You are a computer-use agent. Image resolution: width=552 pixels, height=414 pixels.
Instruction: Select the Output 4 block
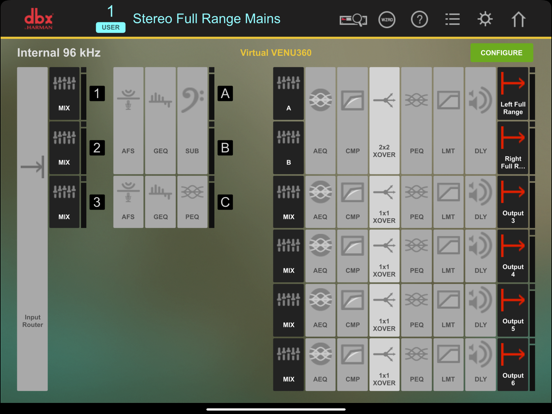[513, 256]
